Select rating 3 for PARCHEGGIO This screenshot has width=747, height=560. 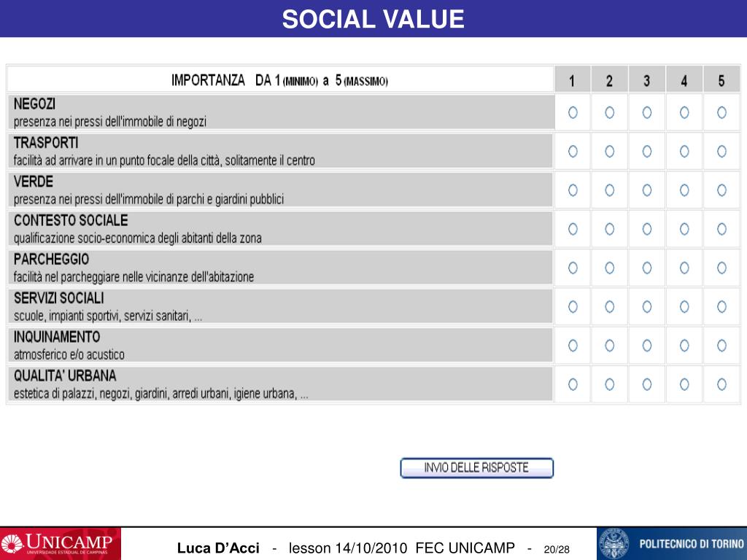pos(647,268)
